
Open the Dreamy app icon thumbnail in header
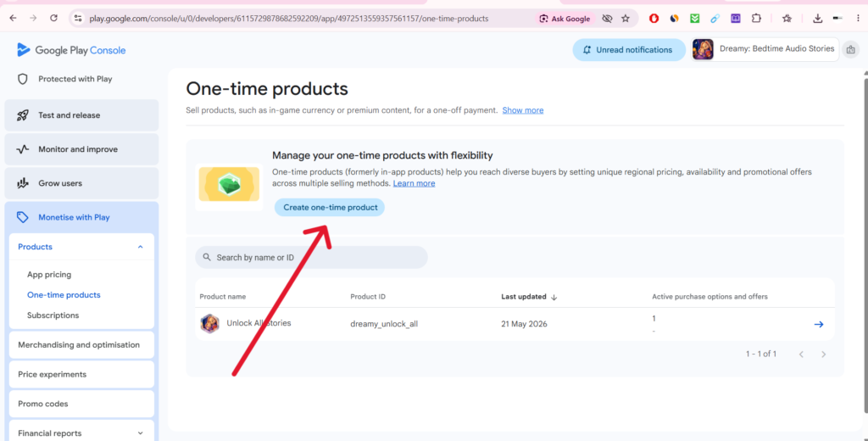(703, 49)
